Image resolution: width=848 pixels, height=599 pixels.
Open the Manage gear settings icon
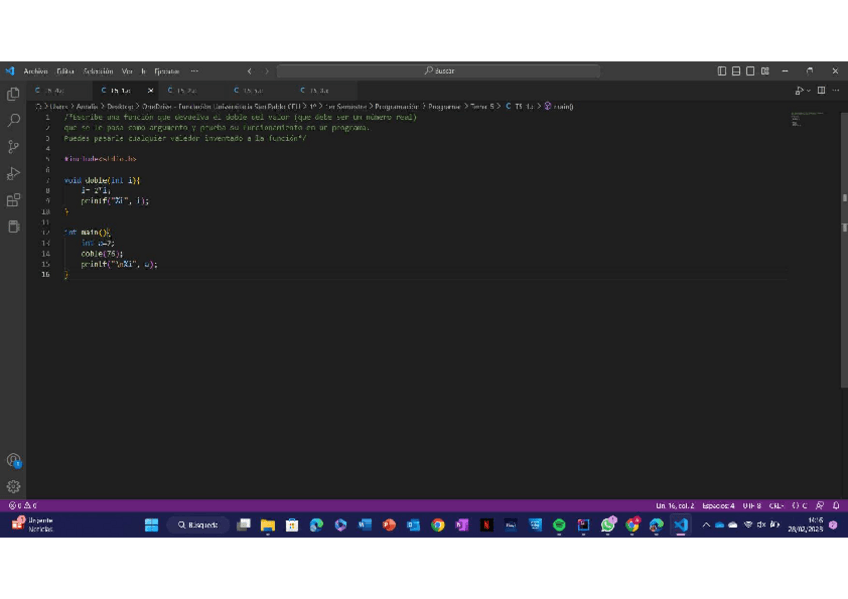click(x=13, y=486)
